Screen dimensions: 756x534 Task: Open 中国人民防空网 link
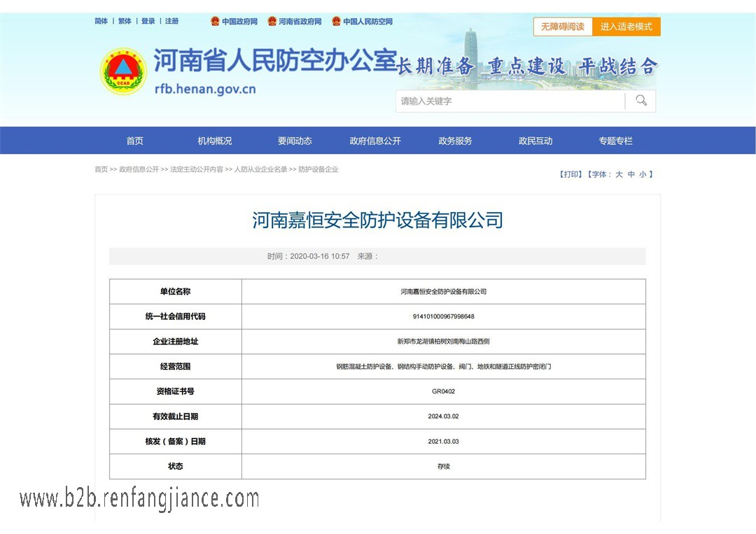(368, 22)
